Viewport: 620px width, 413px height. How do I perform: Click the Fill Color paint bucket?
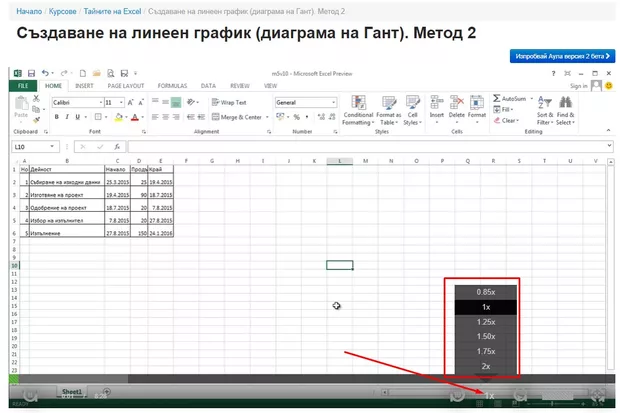[x=118, y=117]
